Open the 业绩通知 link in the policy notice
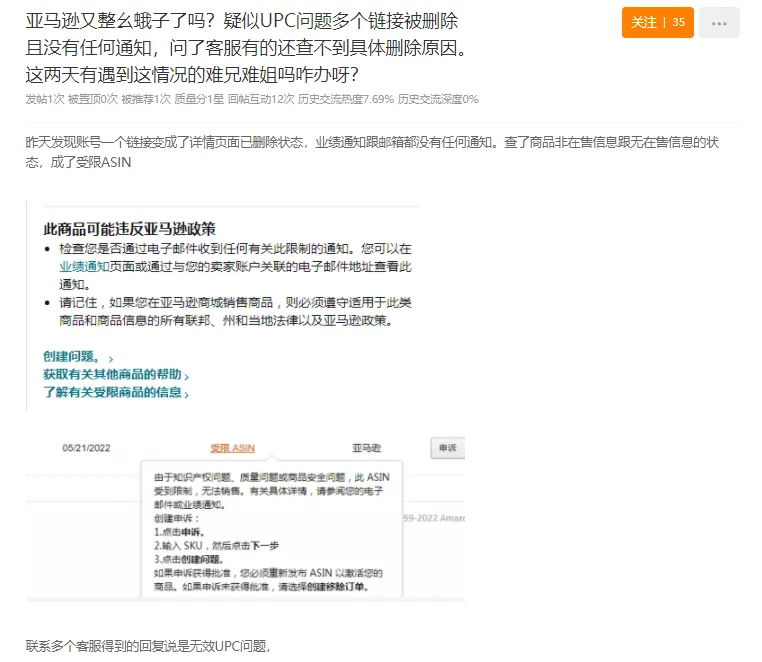 [x=84, y=266]
